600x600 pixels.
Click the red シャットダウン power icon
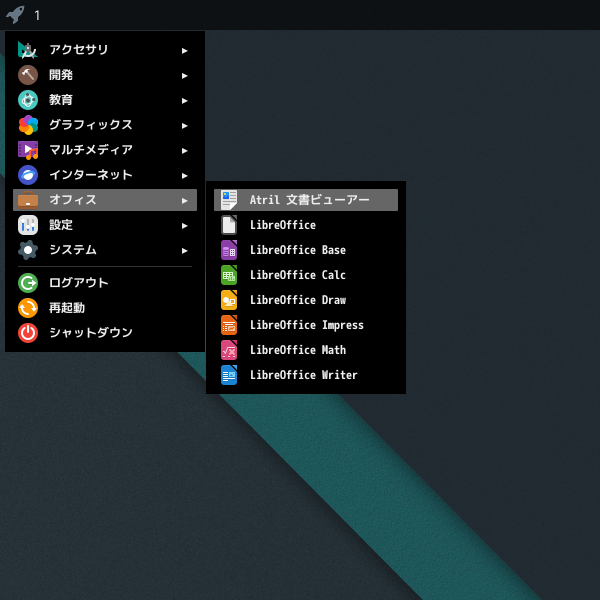pyautogui.click(x=28, y=333)
